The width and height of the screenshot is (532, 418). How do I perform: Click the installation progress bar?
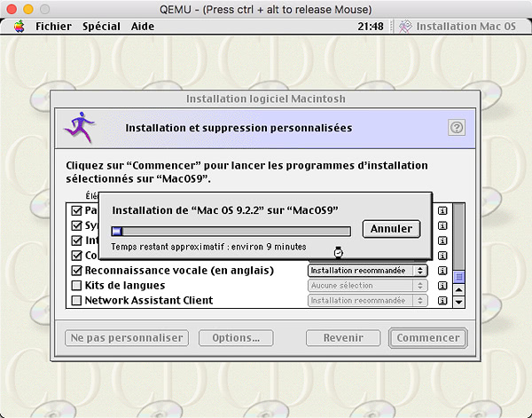coord(231,232)
